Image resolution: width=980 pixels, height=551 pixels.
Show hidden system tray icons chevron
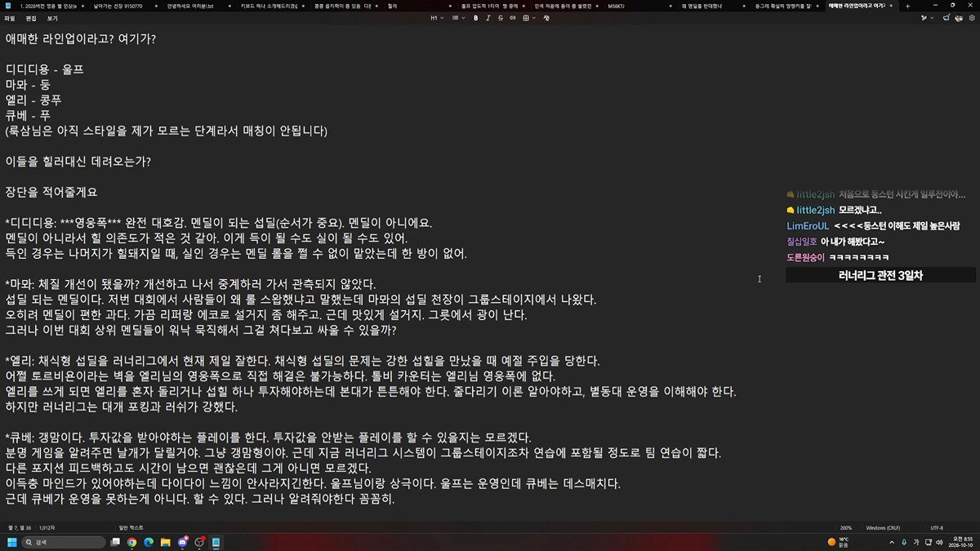892,542
